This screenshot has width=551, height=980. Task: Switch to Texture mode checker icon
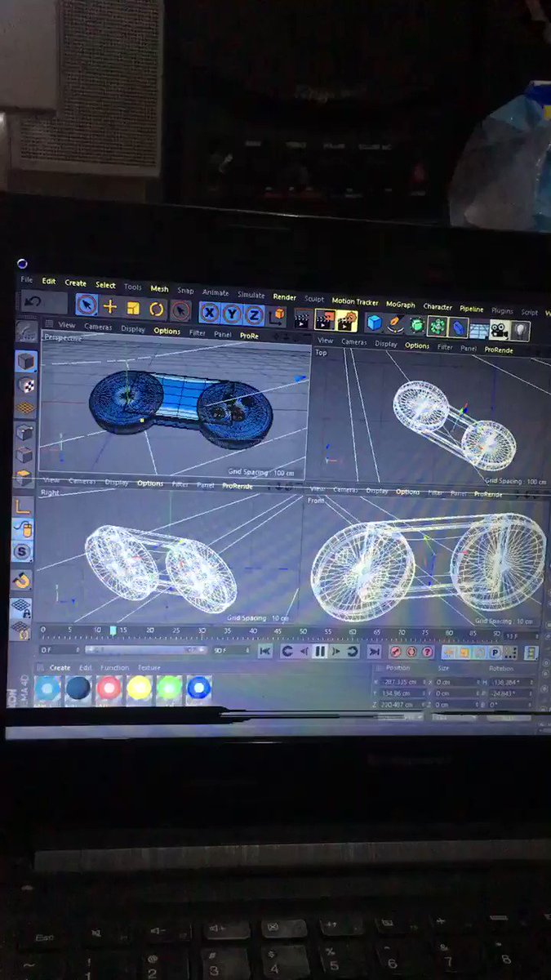point(26,385)
